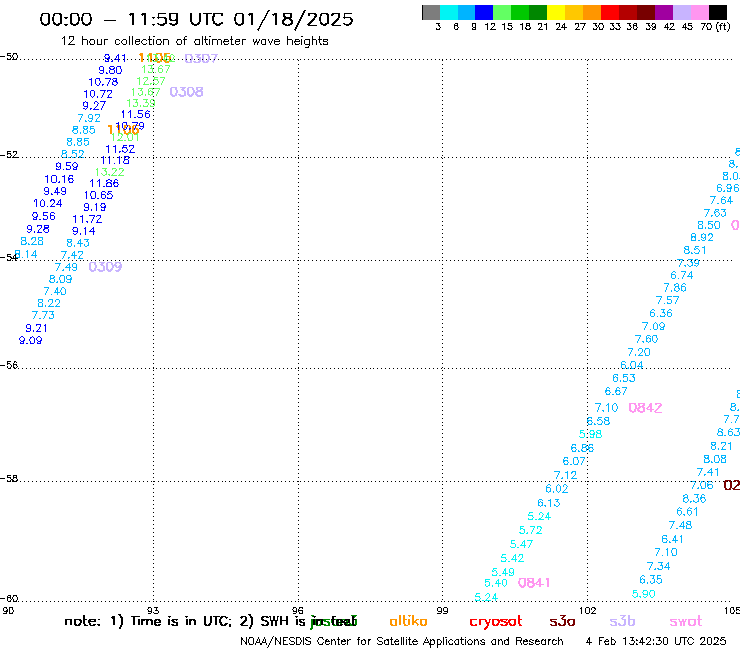Click the title "00:00 – 11:59 UTC 01/18/2025"
This screenshot has width=740, height=650.
(196, 19)
